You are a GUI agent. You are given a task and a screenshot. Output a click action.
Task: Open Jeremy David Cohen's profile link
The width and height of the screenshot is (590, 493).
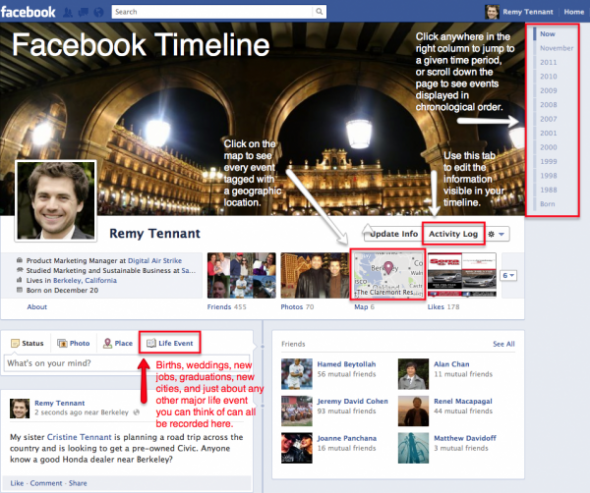pyautogui.click(x=353, y=401)
